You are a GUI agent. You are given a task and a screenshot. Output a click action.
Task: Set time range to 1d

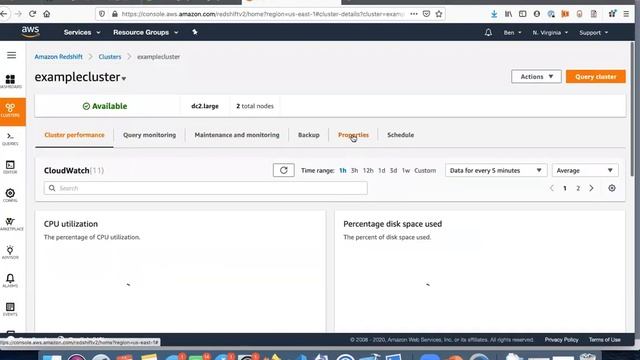[x=382, y=171]
